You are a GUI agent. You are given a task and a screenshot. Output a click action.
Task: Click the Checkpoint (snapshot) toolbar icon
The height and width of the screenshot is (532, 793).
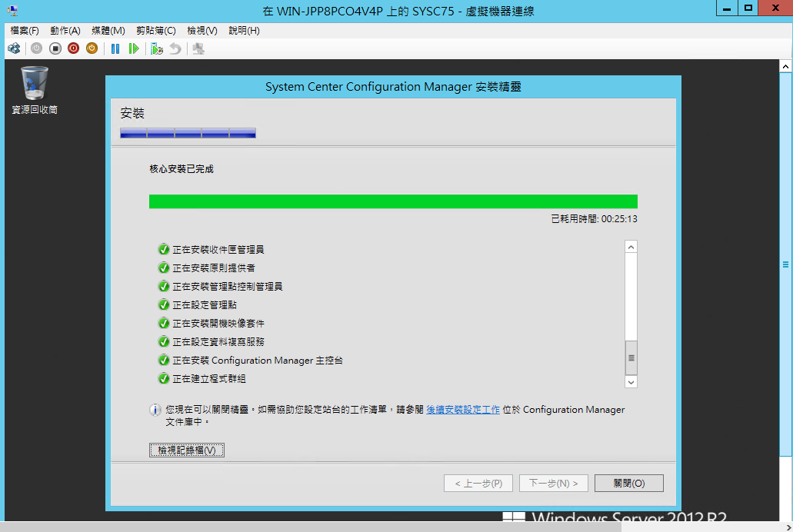click(x=157, y=48)
